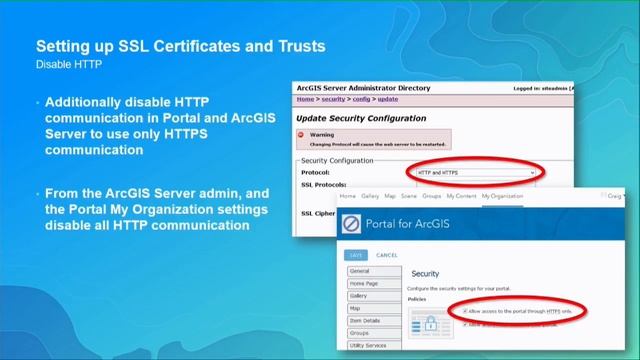The width and height of the screenshot is (640, 360).
Task: Click the Security Configuration group label
Action: tap(337, 161)
